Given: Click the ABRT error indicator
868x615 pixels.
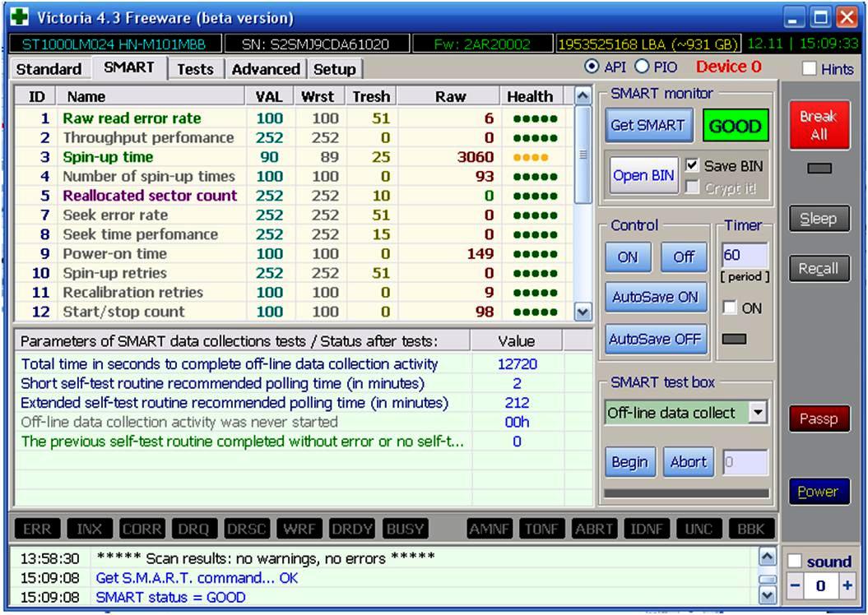Looking at the screenshot, I should click(x=594, y=529).
